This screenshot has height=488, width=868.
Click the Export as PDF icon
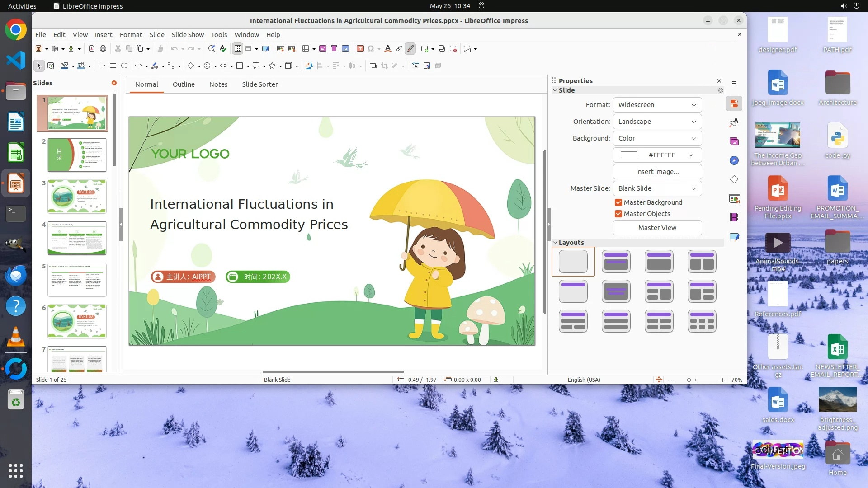[x=92, y=49]
